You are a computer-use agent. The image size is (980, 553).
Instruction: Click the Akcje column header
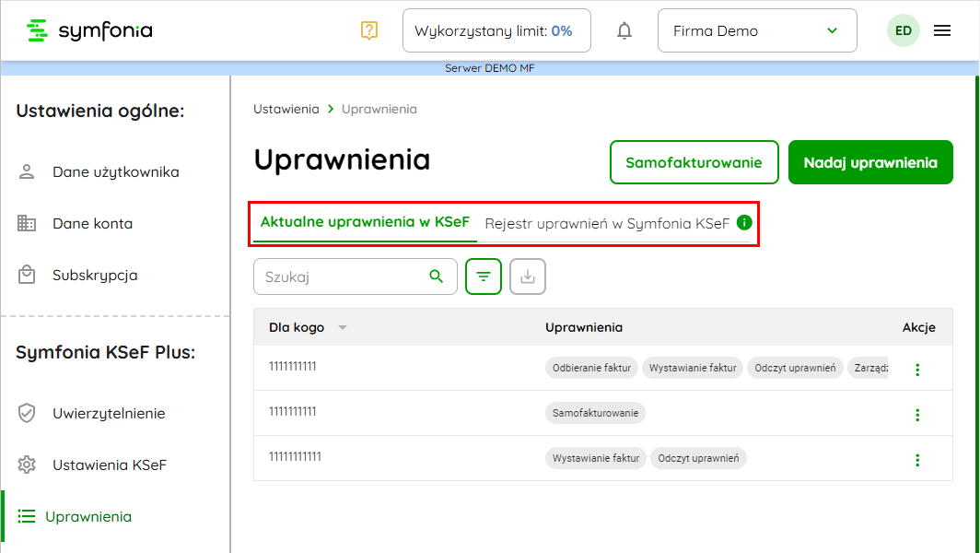(x=919, y=327)
